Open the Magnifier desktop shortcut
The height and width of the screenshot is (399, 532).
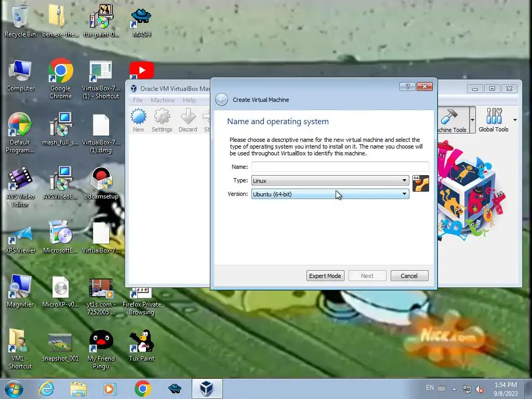pyautogui.click(x=20, y=291)
